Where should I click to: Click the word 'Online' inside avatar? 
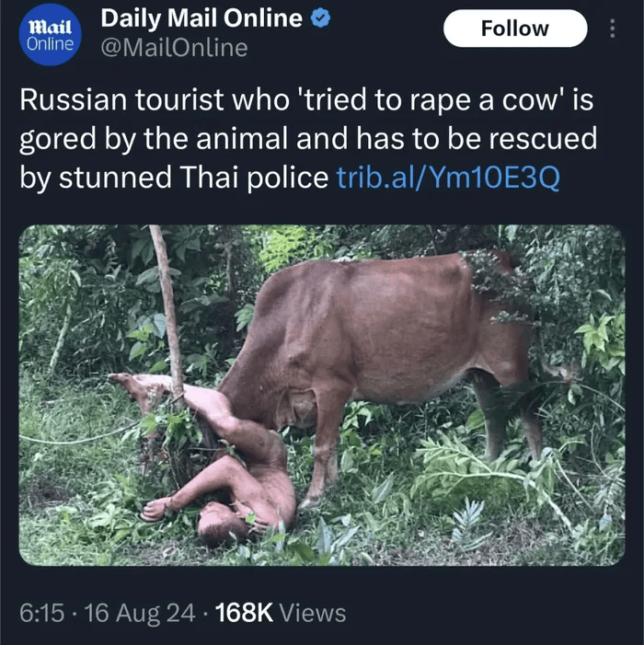pyautogui.click(x=50, y=43)
